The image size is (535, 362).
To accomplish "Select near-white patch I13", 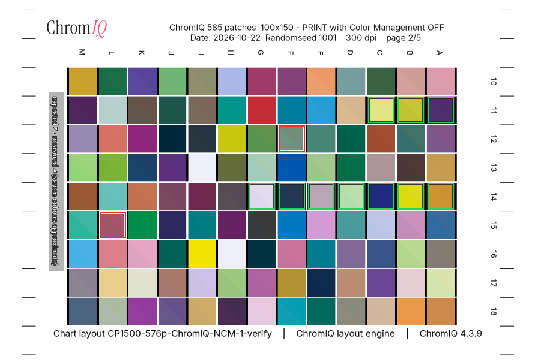I will pyautogui.click(x=202, y=168).
